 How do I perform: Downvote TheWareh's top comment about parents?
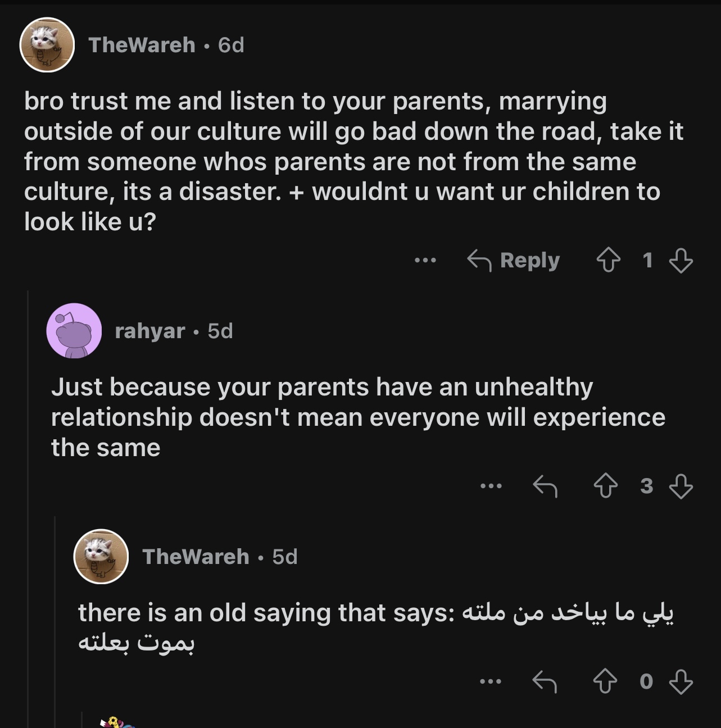(x=681, y=261)
